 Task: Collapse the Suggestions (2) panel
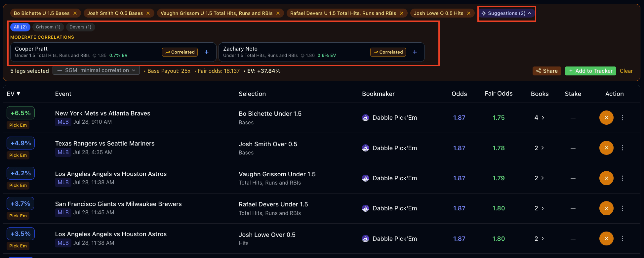click(506, 13)
